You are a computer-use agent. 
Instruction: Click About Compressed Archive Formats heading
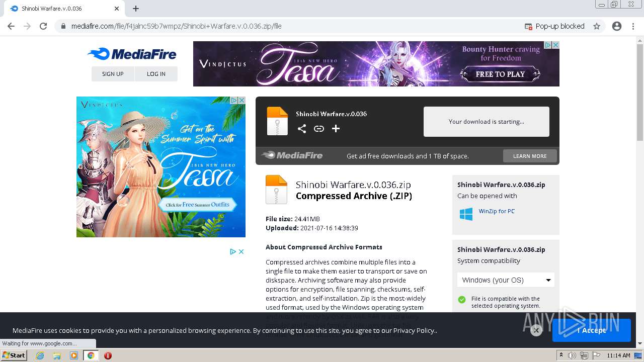(324, 247)
